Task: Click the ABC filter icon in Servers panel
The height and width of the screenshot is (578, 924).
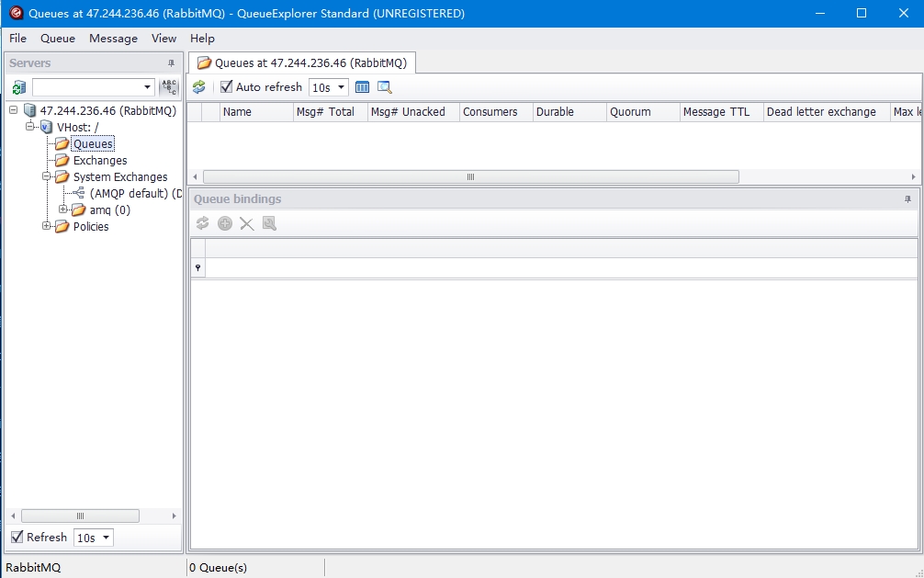Action: 169,87
